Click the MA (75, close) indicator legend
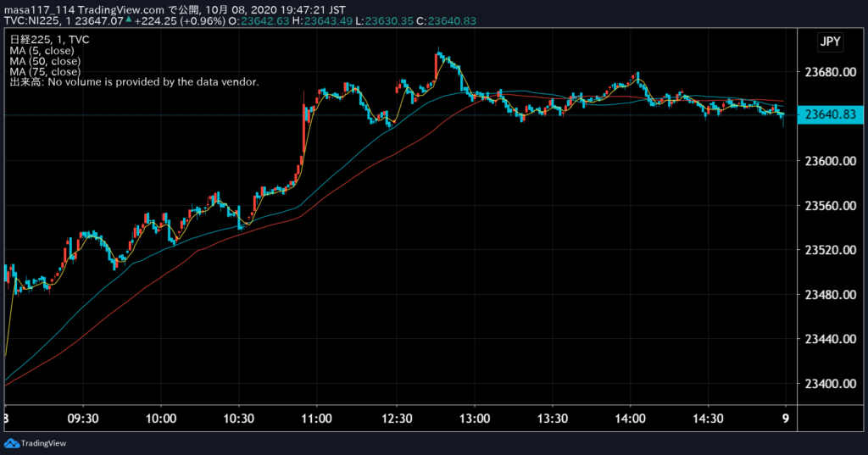Viewport: 868px width, 455px height. (x=45, y=71)
